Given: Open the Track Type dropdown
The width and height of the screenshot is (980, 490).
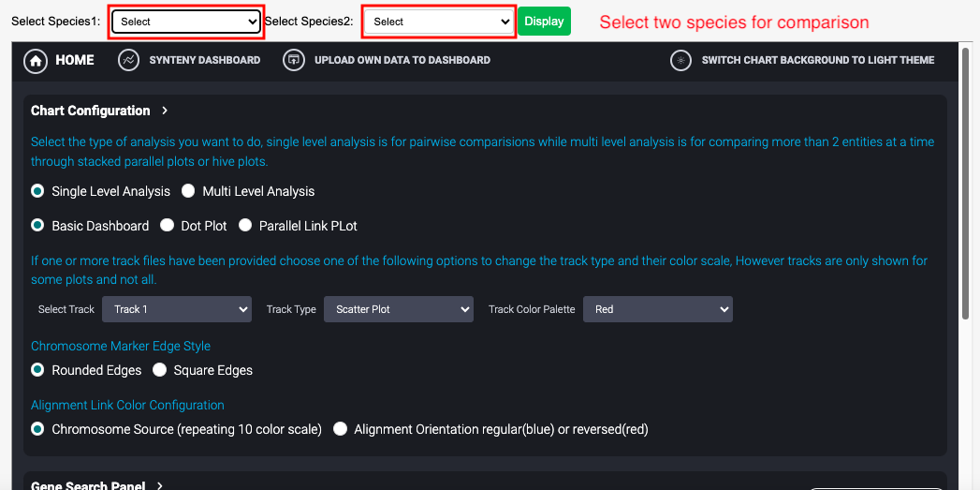Looking at the screenshot, I should coord(398,309).
